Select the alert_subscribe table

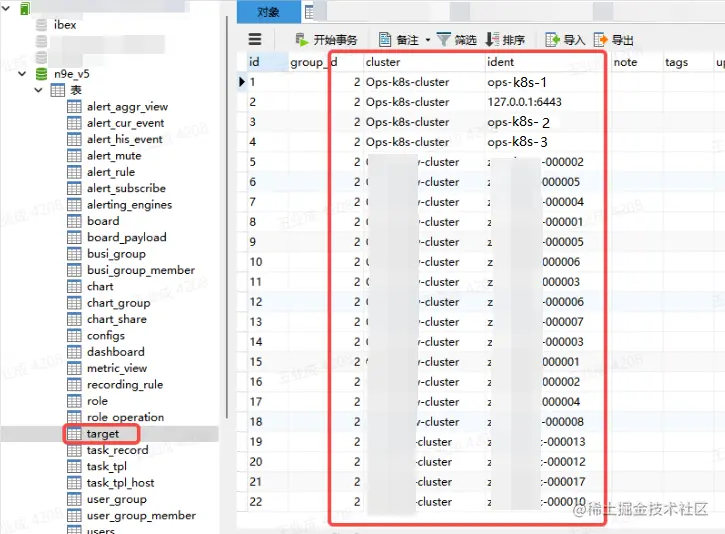pyautogui.click(x=126, y=189)
